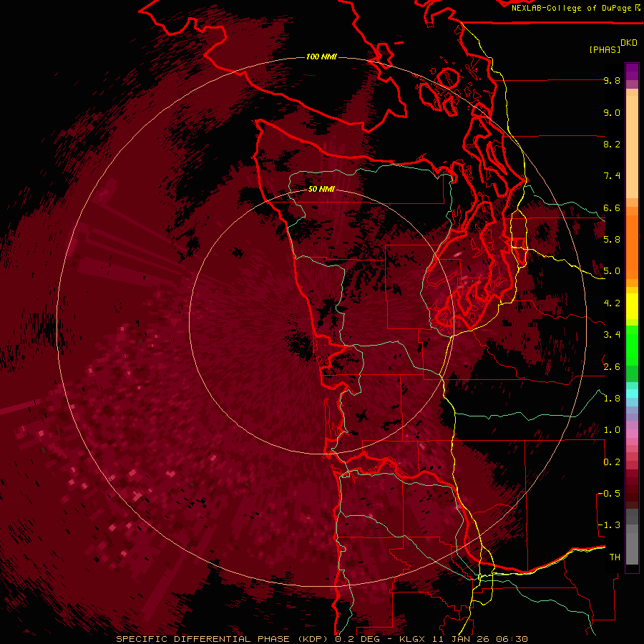
Task: Pick the purple segment at top of color scale
Action: pos(632,72)
